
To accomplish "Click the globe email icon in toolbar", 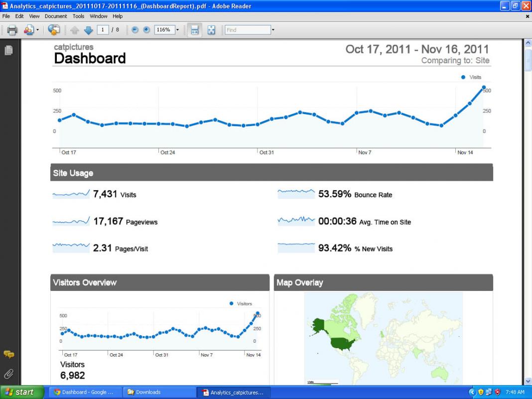I will (x=54, y=30).
